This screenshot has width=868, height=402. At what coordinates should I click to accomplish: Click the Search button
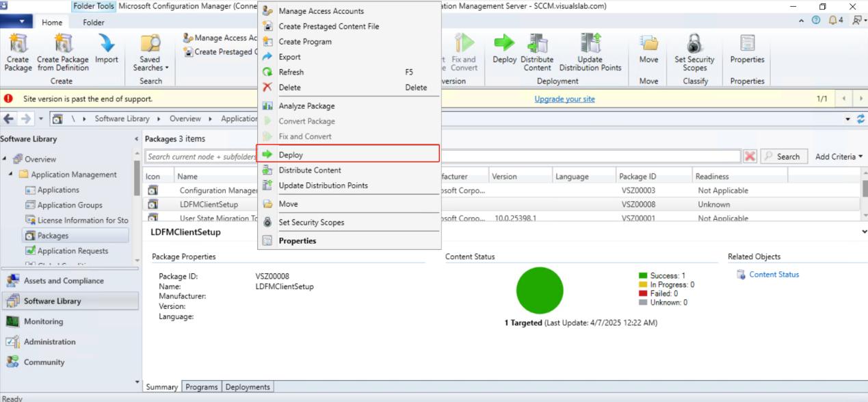click(783, 157)
